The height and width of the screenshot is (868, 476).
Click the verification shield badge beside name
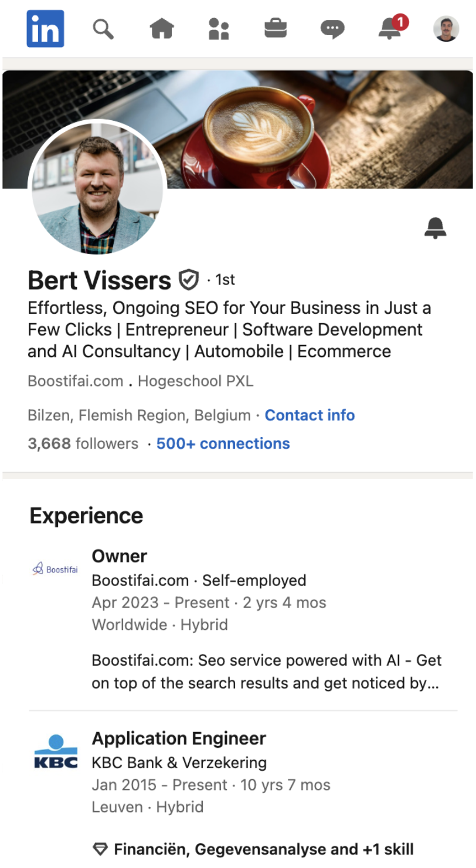click(188, 280)
